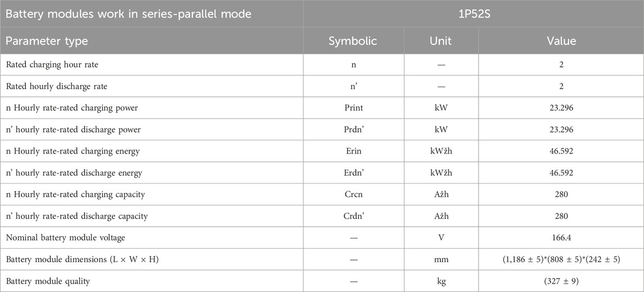Click the battery module dimensions value
644x292 pixels.
[x=561, y=259]
